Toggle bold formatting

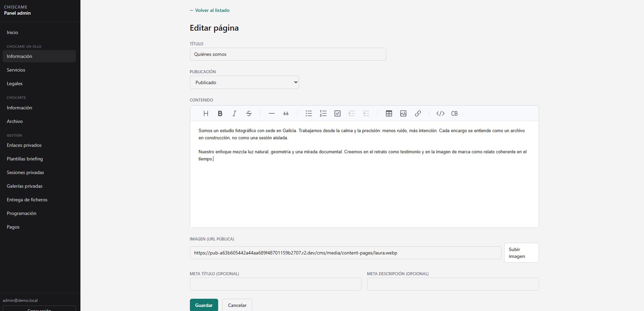coord(220,113)
